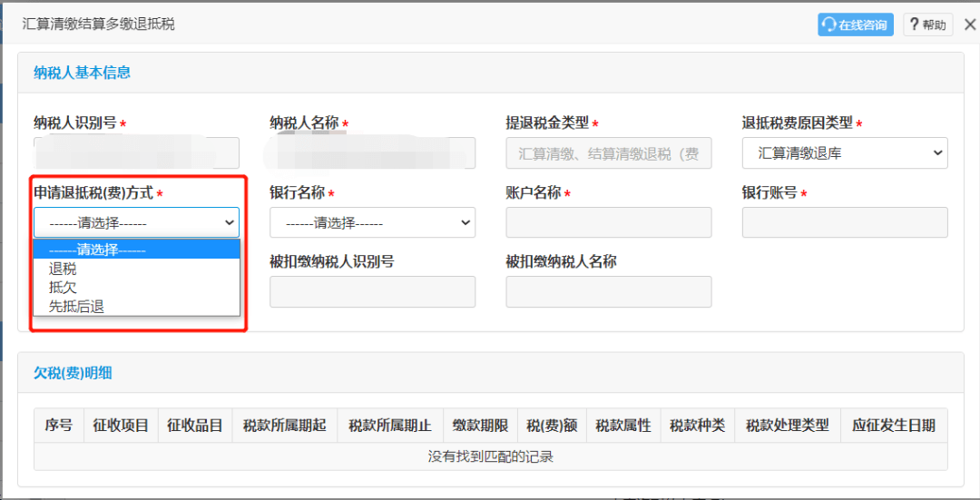
Task: Expand the 退抵税费原因类型 dropdown
Action: 844,153
